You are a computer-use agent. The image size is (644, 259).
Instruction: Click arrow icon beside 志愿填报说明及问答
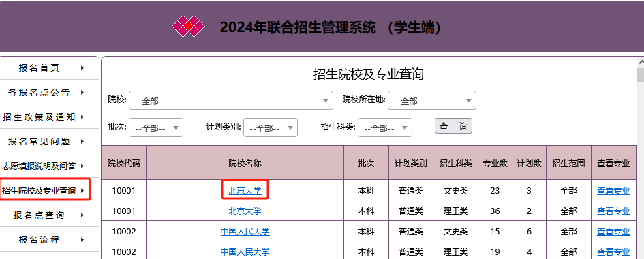coord(82,166)
